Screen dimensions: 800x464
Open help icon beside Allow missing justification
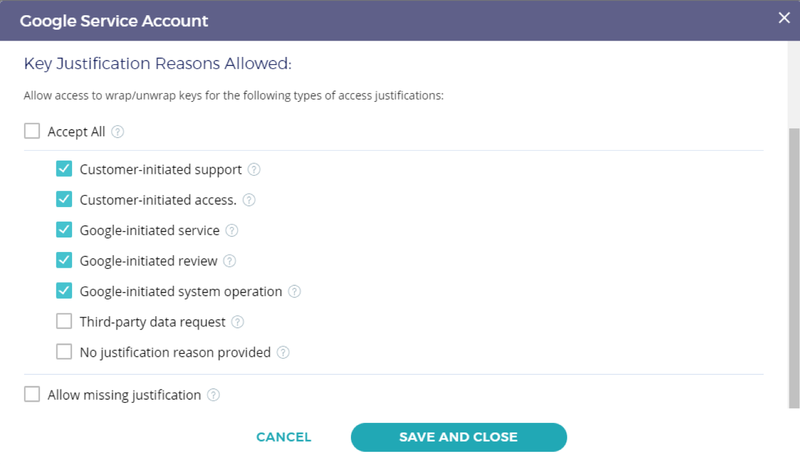213,395
